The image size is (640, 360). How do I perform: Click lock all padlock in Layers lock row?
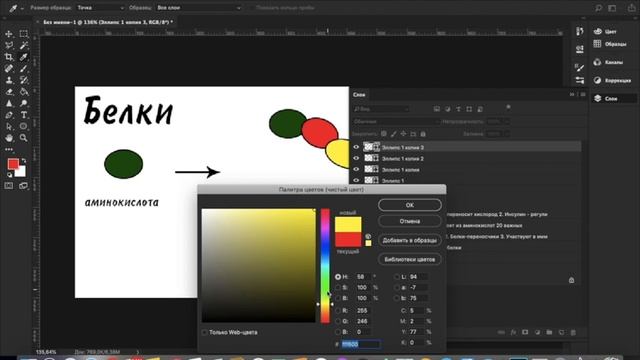[423, 134]
